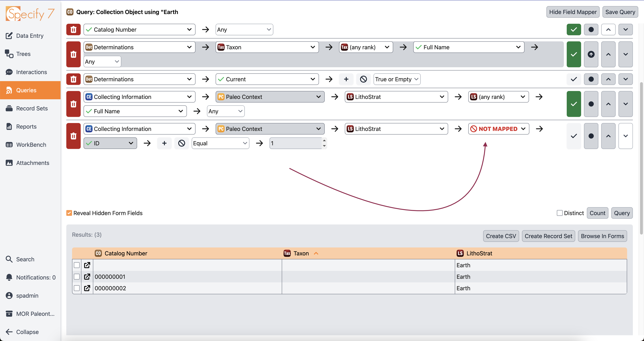Screen dimensions: 644x341
Task: Run the query with Query button
Action: (622, 213)
